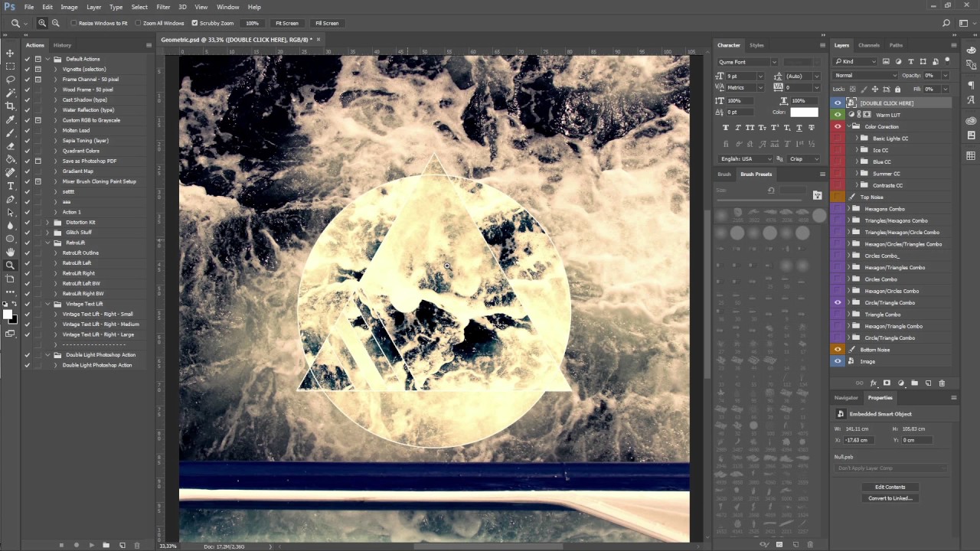Screen dimensions: 980x551
Task: Select the Brush tool in toolbox
Action: tap(10, 133)
